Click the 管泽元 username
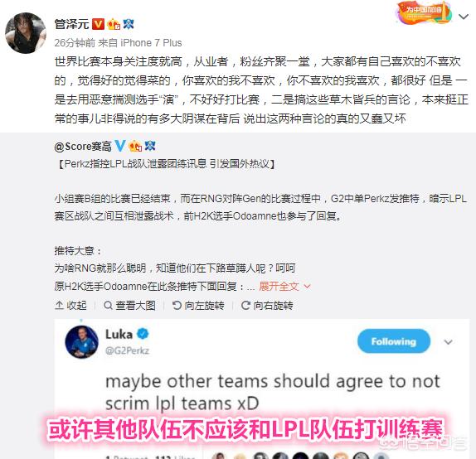Image resolution: width=476 pixels, height=459 pixels. pos(72,24)
